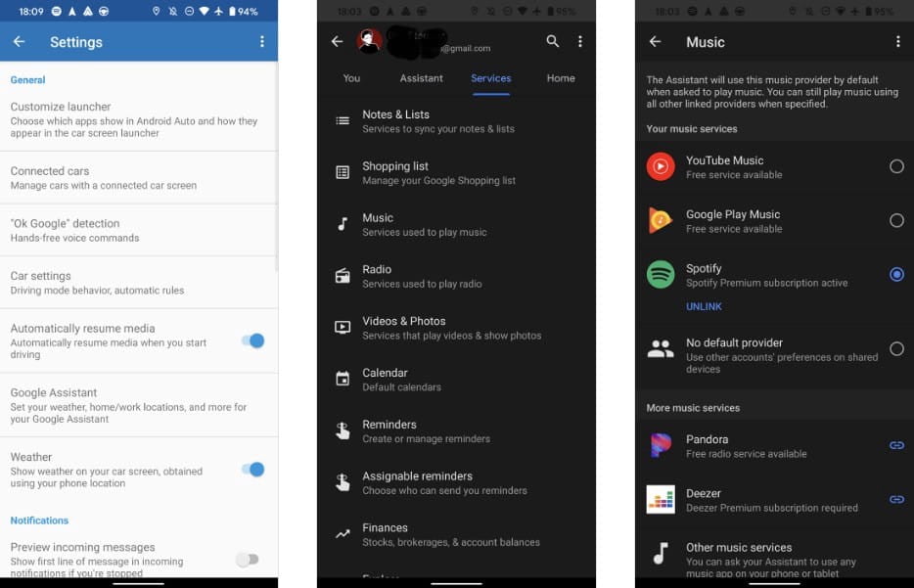Screen dimensions: 914x588
Task: Open the Shopping list service
Action: pos(438,172)
